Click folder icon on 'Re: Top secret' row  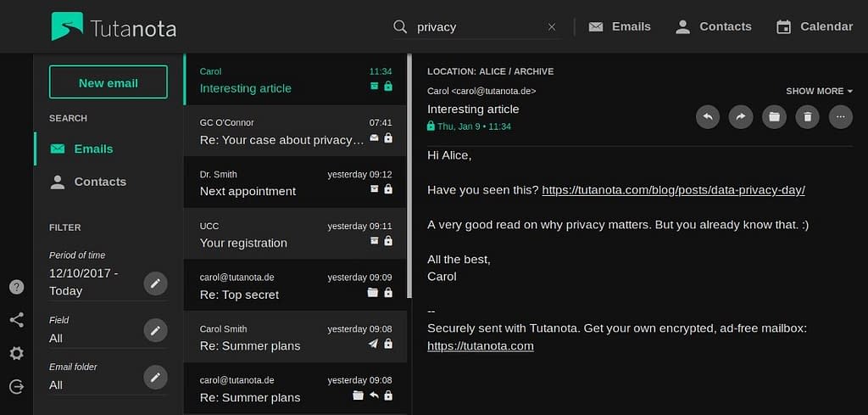click(373, 292)
